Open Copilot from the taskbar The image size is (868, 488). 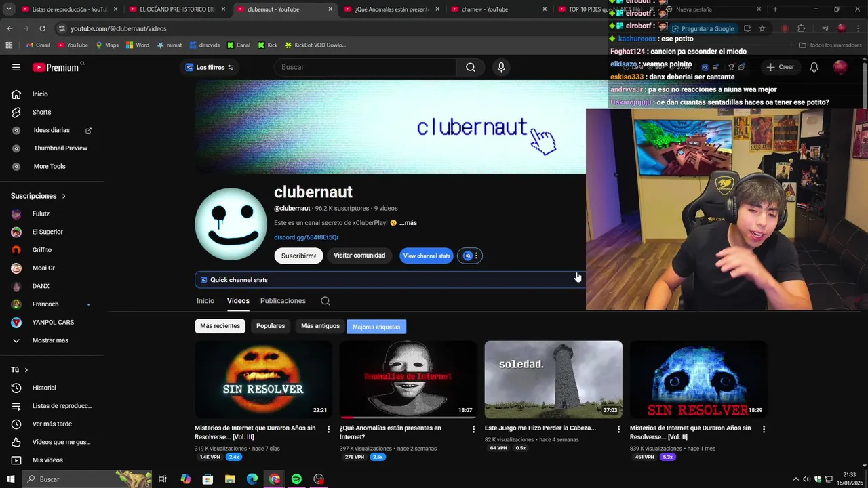185,479
